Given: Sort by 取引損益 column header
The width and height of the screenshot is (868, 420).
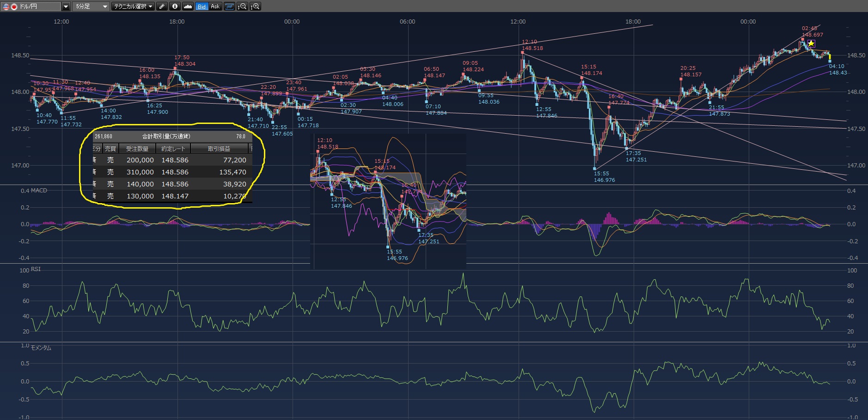Looking at the screenshot, I should pyautogui.click(x=219, y=148).
